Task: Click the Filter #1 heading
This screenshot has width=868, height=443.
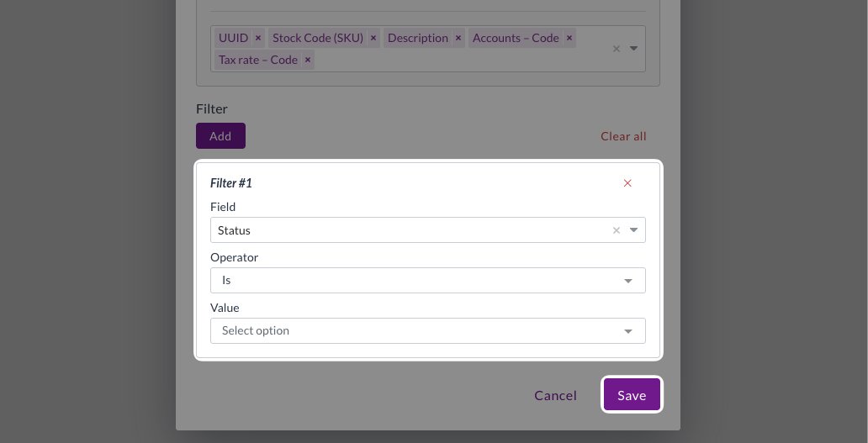Action: 231,183
